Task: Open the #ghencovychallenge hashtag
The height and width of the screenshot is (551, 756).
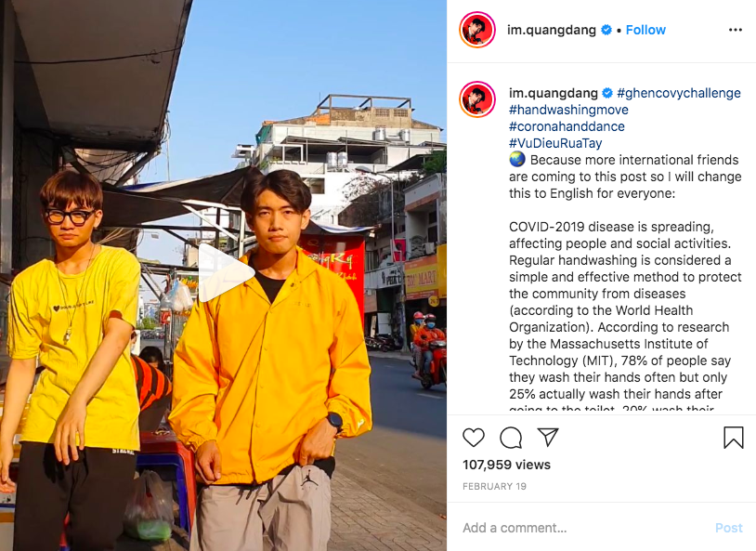Action: point(678,93)
